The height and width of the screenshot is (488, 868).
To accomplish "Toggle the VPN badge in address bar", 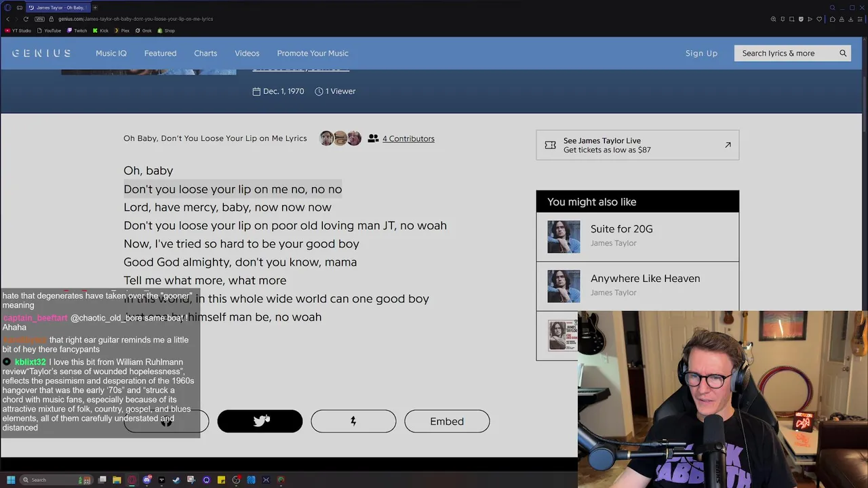I will pos(39,19).
